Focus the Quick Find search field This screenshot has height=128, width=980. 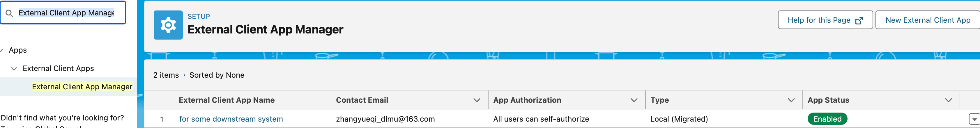(x=66, y=13)
